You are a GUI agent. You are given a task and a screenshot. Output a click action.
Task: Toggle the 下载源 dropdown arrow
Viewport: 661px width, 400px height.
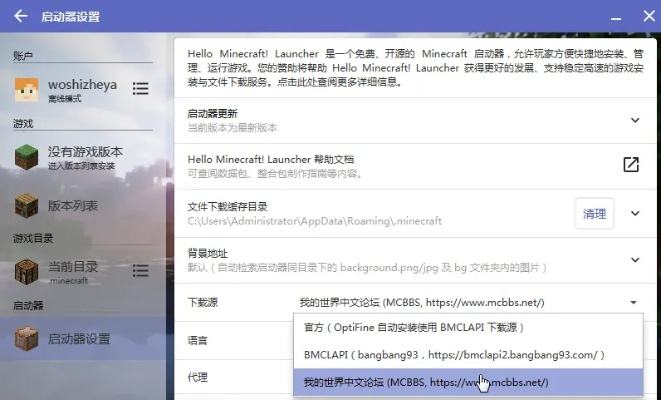pos(634,303)
